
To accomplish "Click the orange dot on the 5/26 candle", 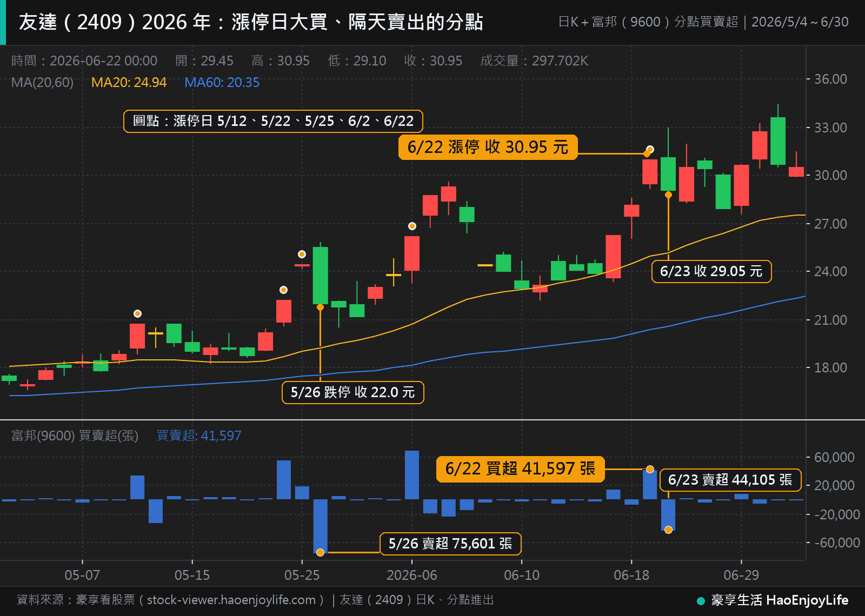I will tap(320, 307).
